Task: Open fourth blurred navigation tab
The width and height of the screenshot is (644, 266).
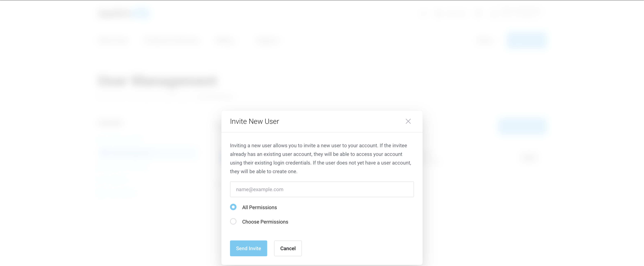Action: 268,40
